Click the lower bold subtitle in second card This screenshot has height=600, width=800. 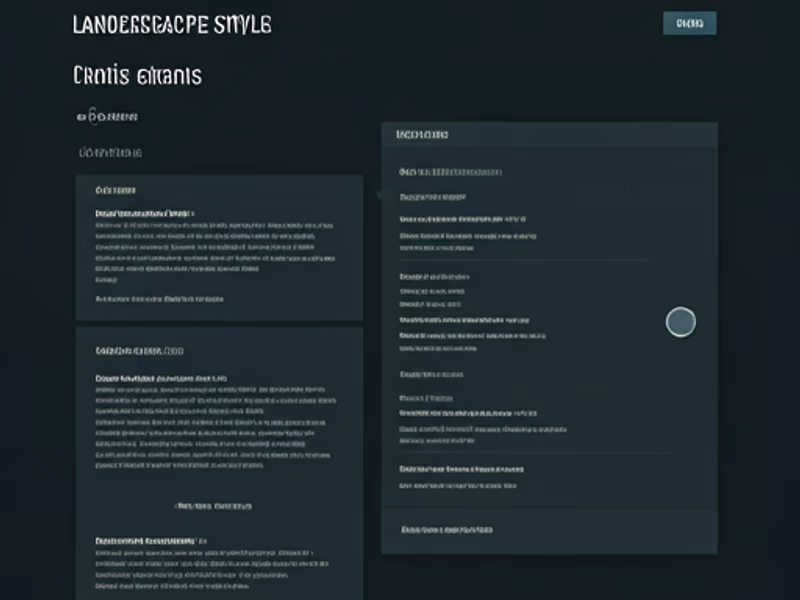150,540
